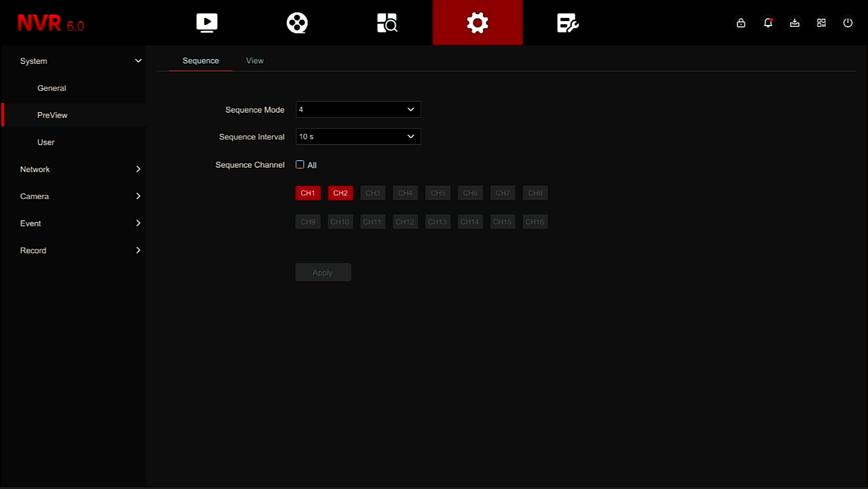The height and width of the screenshot is (489, 868).
Task: Enable channel CH11
Action: click(x=373, y=222)
